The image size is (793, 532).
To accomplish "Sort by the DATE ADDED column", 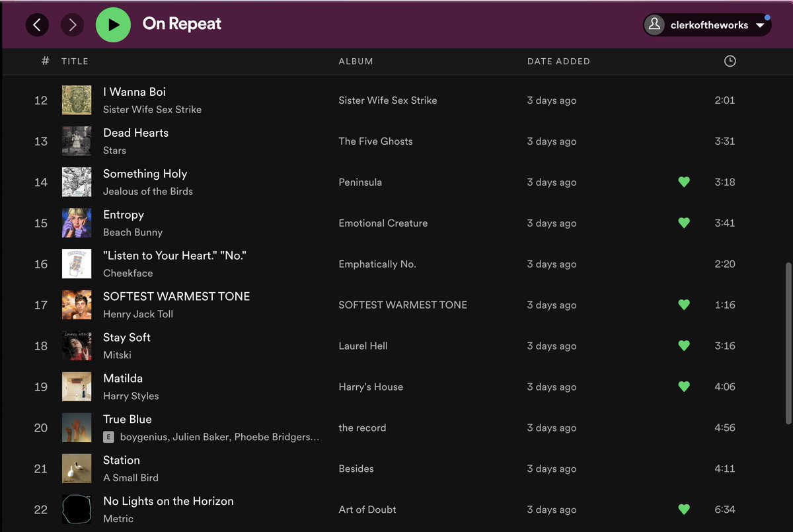I will click(558, 61).
